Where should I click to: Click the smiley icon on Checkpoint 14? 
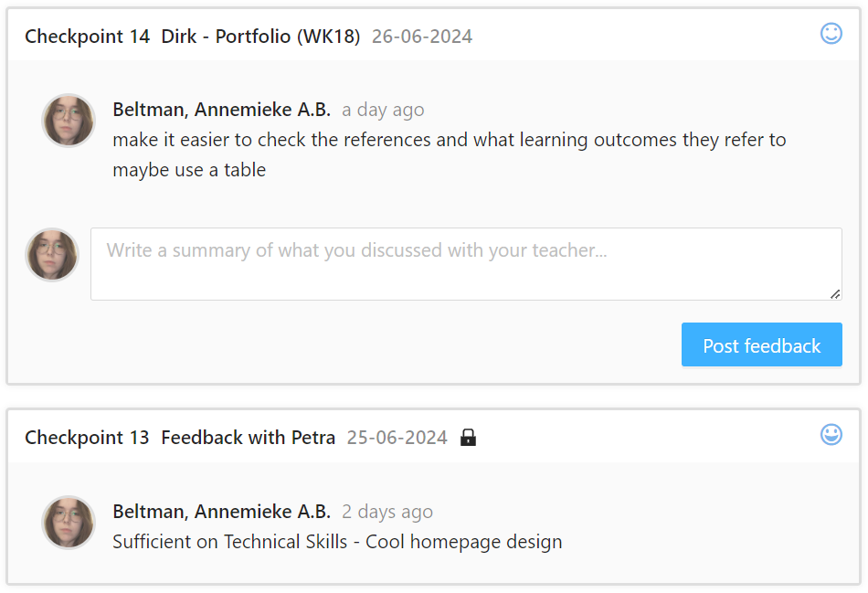point(831,34)
